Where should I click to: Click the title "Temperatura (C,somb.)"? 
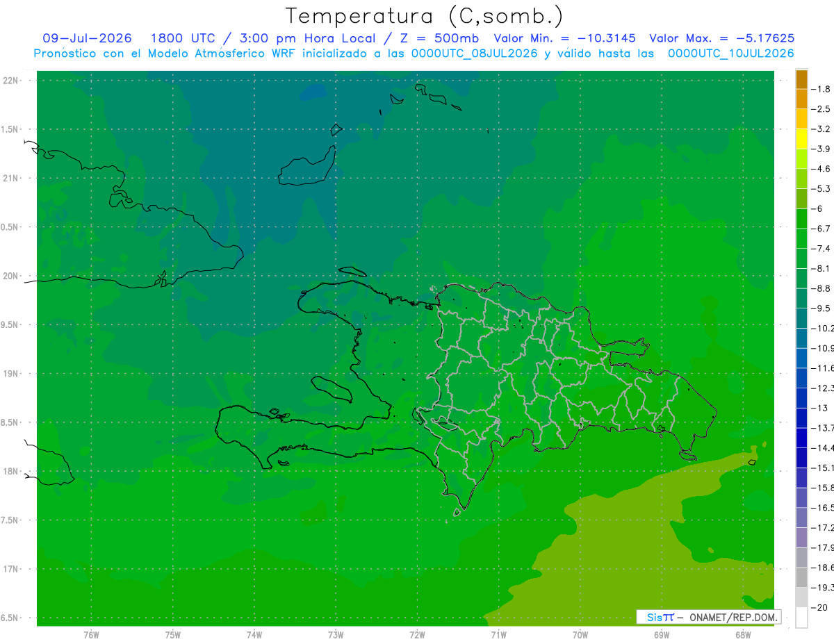pyautogui.click(x=425, y=16)
